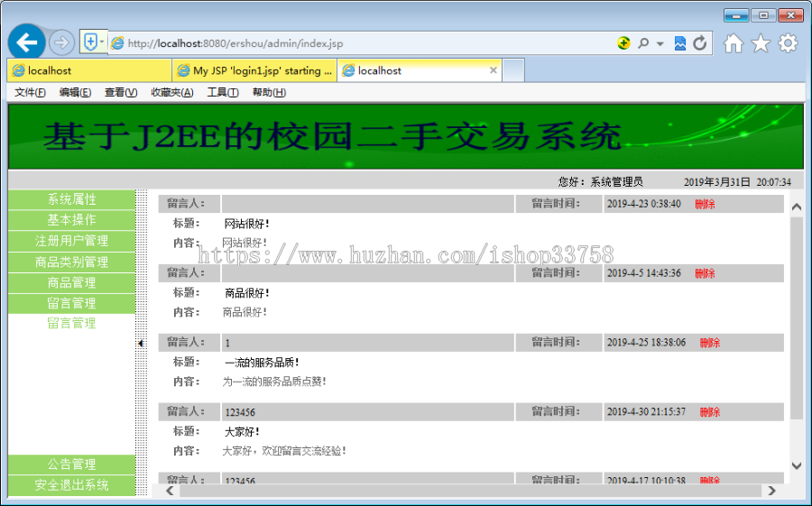This screenshot has width=812, height=506.
Task: Expand 商品类别管理 sidebar section
Action: coord(71,262)
